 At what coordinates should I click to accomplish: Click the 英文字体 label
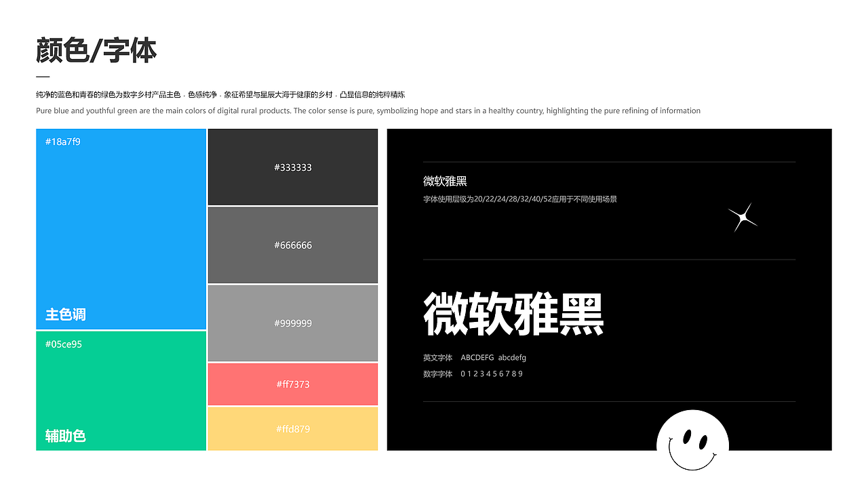tap(437, 357)
